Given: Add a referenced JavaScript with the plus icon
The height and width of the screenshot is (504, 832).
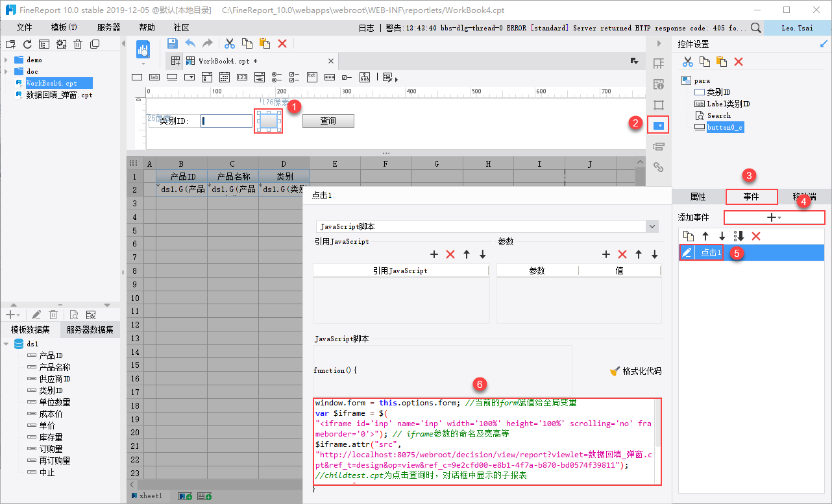Looking at the screenshot, I should click(434, 255).
